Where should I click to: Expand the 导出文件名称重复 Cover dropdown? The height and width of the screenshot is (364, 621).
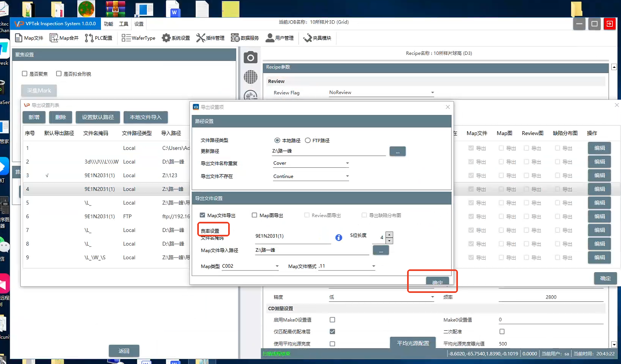point(347,163)
